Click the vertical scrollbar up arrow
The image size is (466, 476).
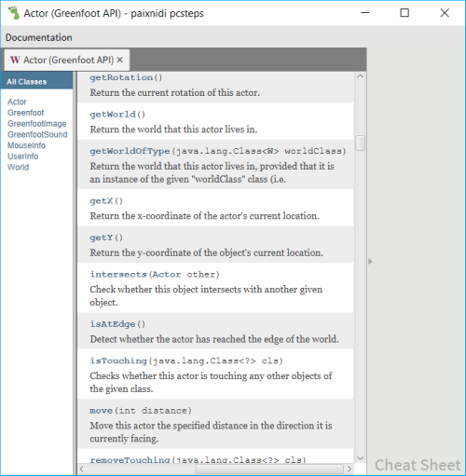point(360,76)
